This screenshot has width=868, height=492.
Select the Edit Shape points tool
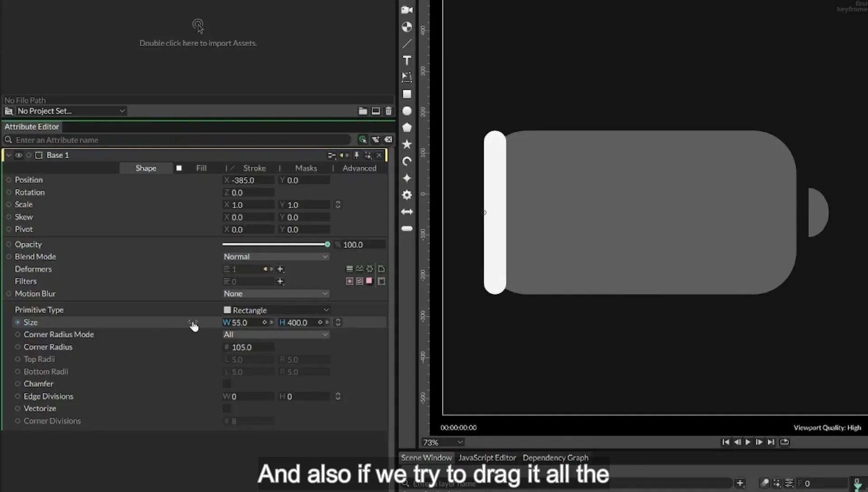point(407,77)
